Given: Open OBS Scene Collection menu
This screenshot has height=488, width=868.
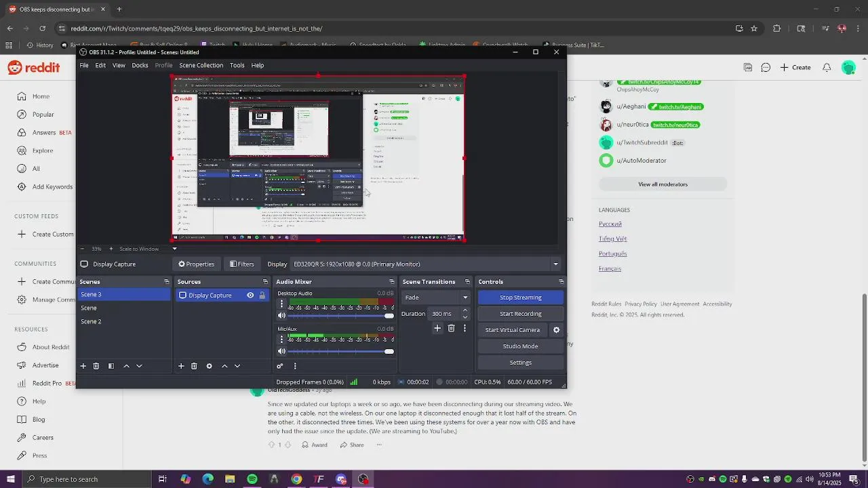Looking at the screenshot, I should [201, 65].
